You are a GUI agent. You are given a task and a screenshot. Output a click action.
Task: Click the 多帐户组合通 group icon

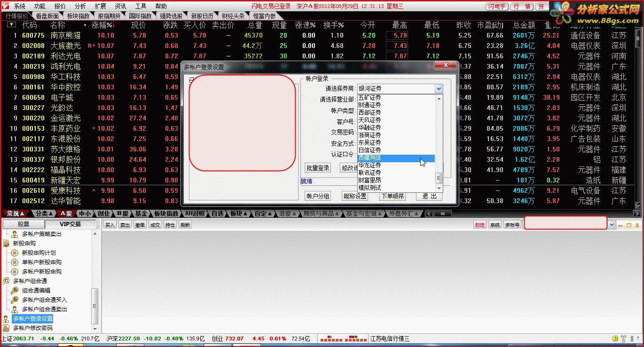(6, 281)
